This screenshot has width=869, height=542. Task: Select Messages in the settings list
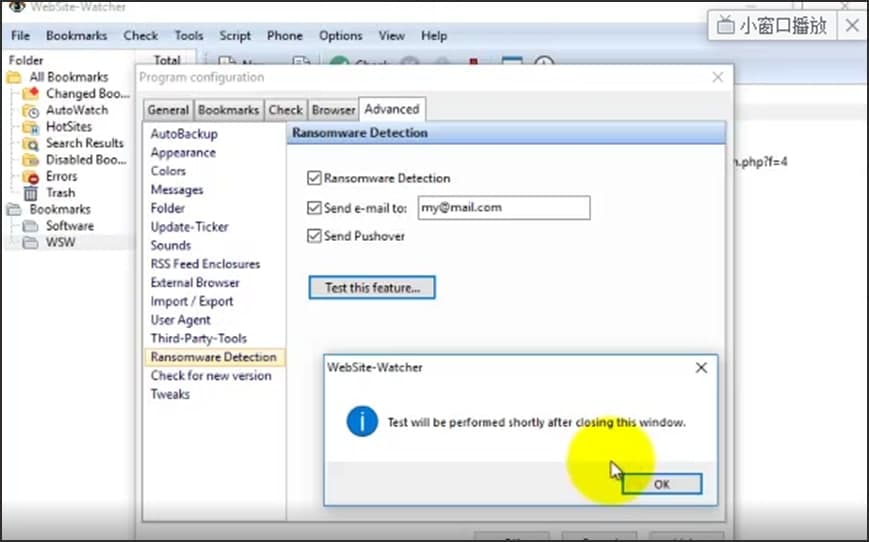tap(177, 190)
